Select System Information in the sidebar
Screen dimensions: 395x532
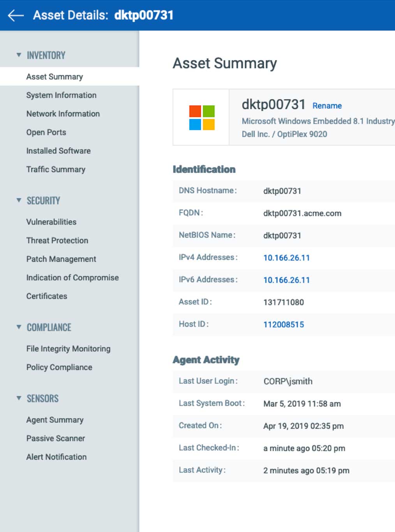tap(61, 95)
